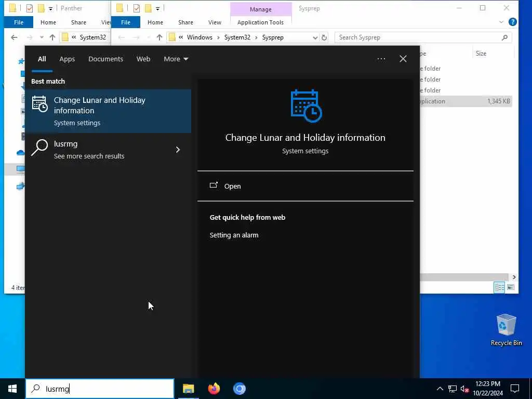Open File menu in Sysprep window
Screen dimensions: 532x399
point(126,22)
